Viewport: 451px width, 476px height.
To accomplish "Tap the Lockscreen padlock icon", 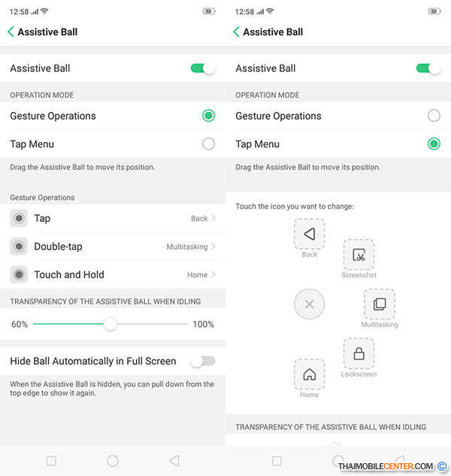I will coord(359,353).
